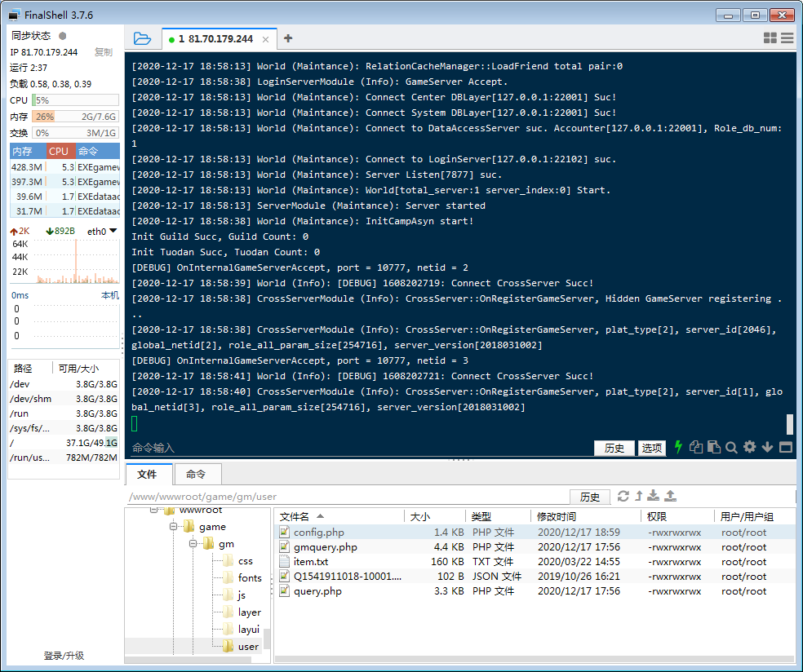
Task: Click the /dev/shm disk usage row
Action: coord(64,399)
